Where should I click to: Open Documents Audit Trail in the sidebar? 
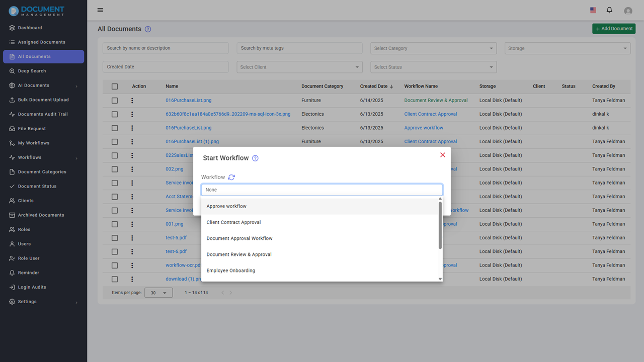pyautogui.click(x=43, y=114)
